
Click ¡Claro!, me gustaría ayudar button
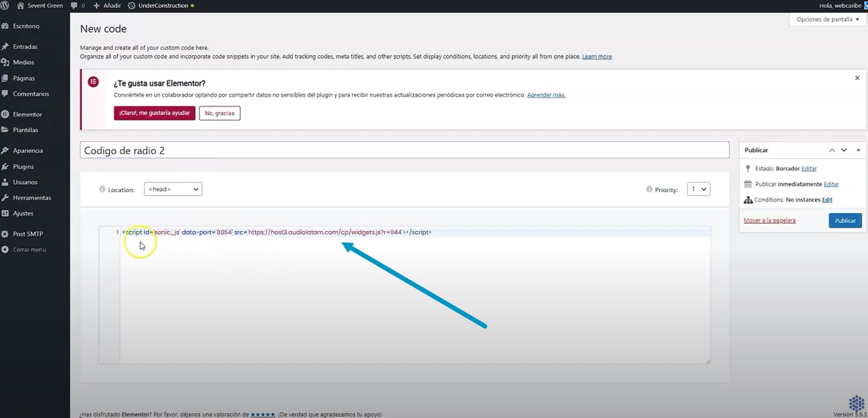[155, 113]
